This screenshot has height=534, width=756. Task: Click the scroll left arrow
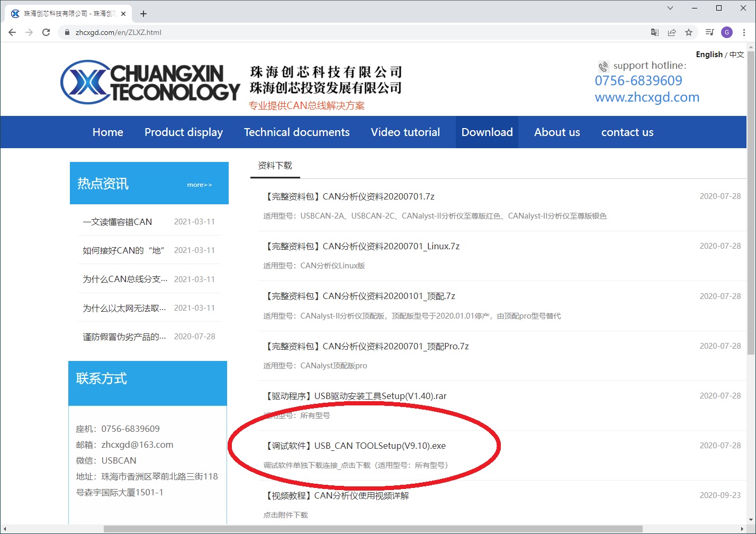point(4,529)
